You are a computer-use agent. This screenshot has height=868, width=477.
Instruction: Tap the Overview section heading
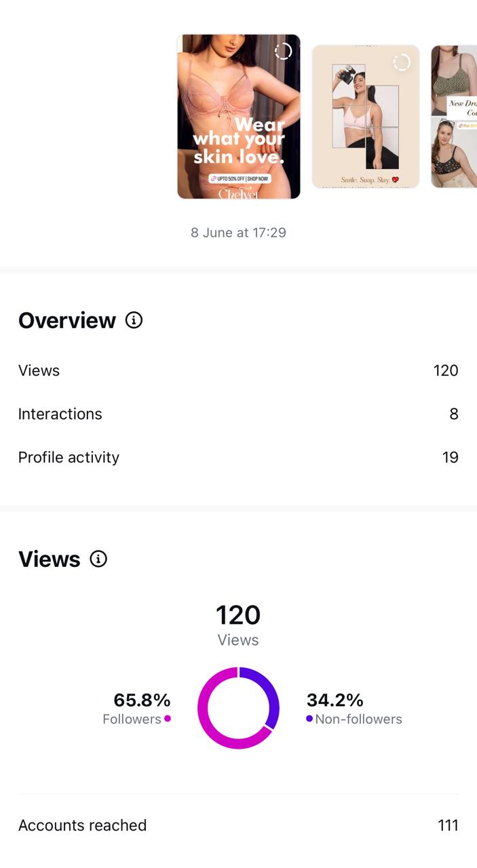tap(67, 320)
